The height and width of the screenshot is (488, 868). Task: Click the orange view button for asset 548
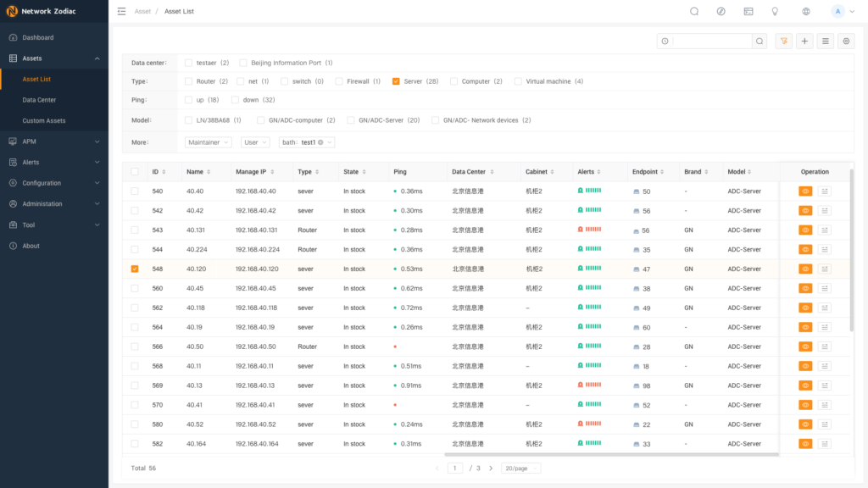click(805, 269)
